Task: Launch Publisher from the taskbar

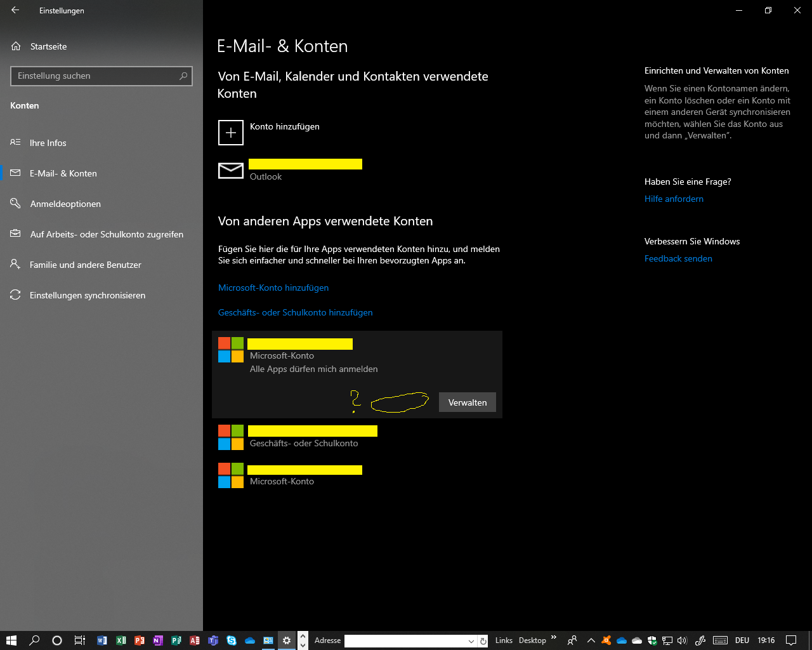Action: (x=176, y=640)
